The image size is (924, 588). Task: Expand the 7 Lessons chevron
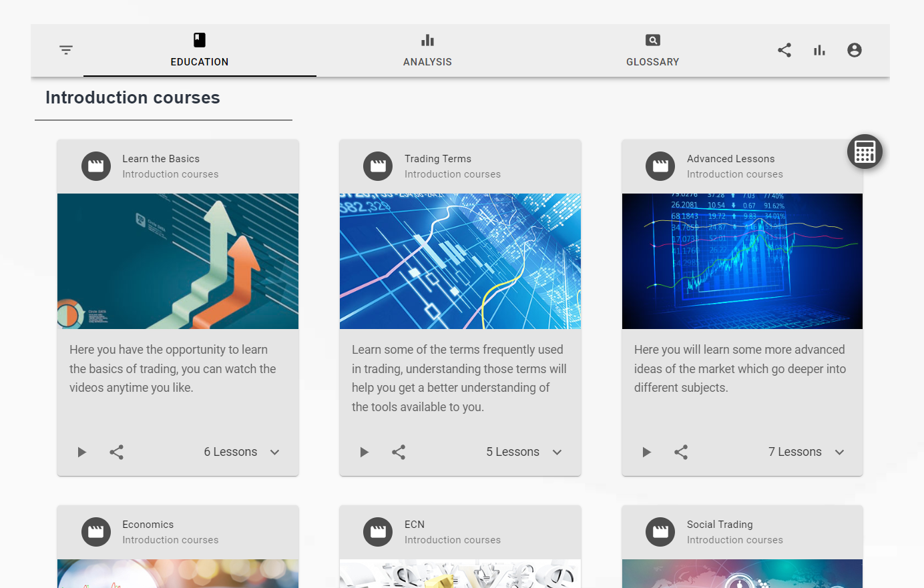point(839,452)
